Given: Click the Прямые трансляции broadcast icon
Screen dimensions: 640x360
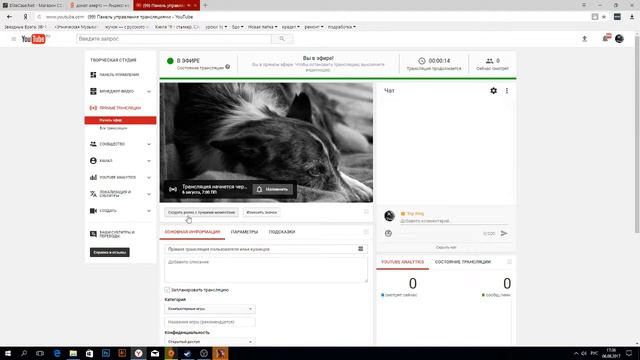Looking at the screenshot, I should click(93, 108).
